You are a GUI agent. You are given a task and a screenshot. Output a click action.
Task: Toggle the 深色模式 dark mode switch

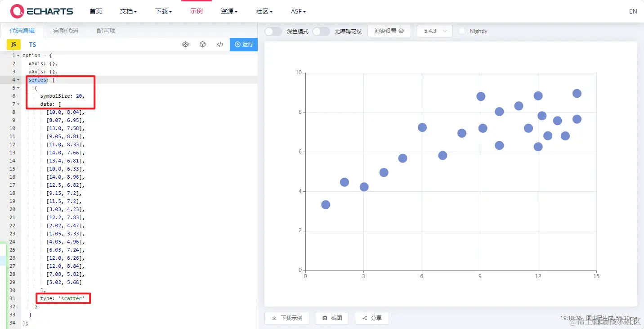(x=273, y=31)
